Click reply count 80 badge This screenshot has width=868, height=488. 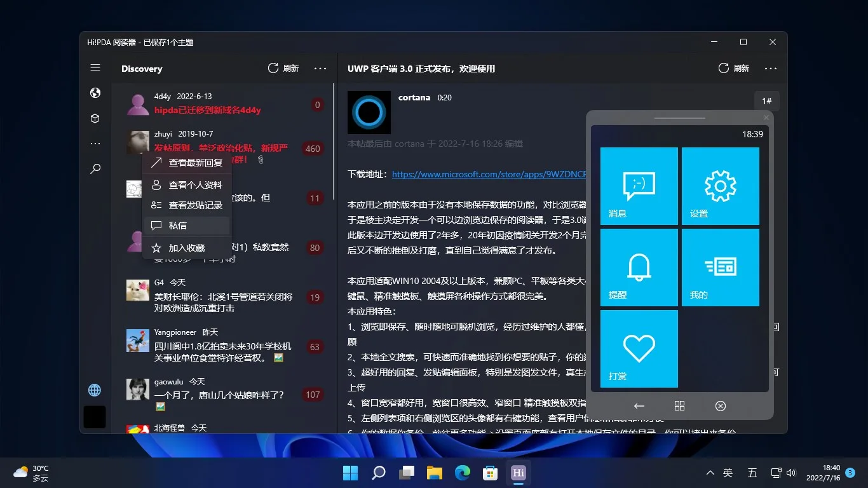(x=315, y=248)
